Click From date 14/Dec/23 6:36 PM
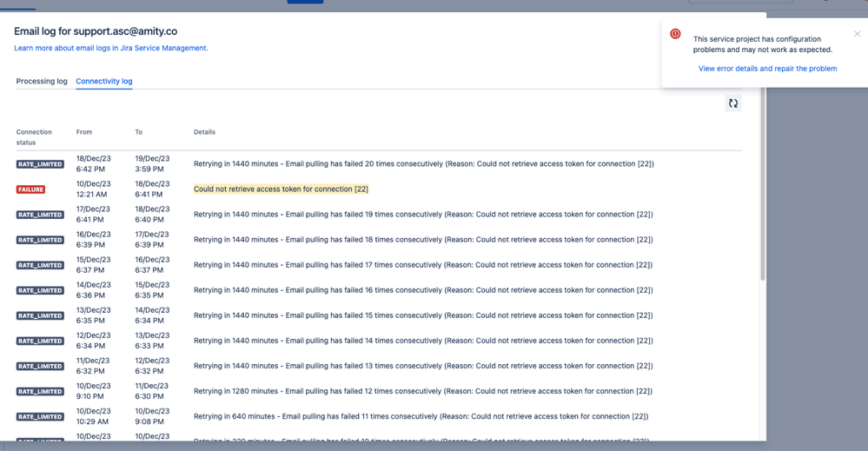Image resolution: width=868 pixels, height=451 pixels. pyautogui.click(x=93, y=290)
